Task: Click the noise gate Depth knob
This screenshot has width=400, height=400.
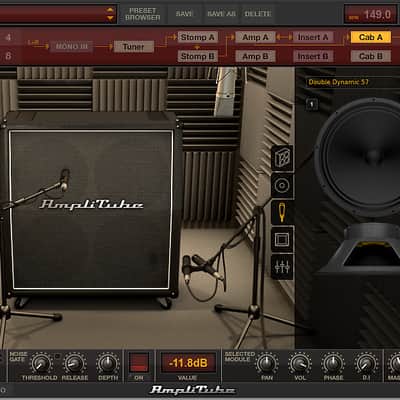Action: [x=108, y=364]
